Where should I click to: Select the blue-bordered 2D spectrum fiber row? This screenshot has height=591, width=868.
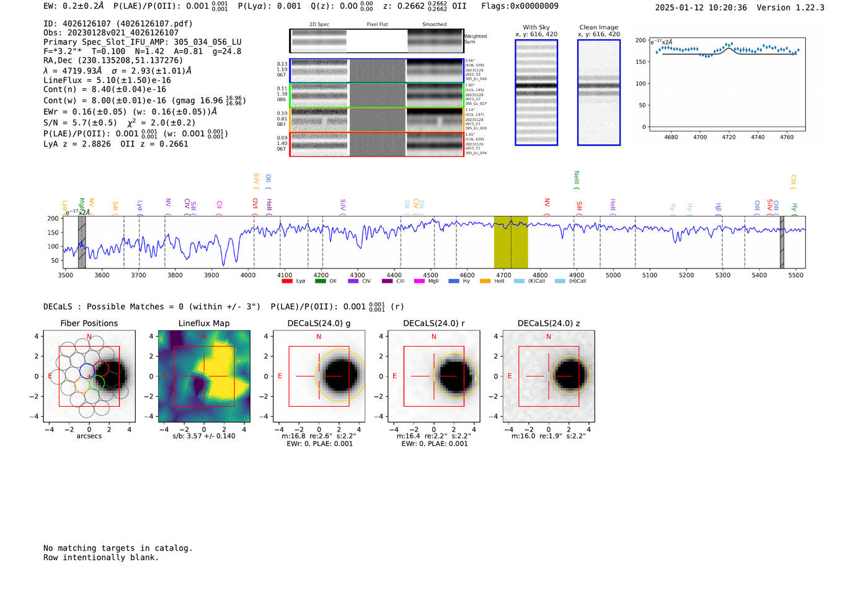pos(376,71)
